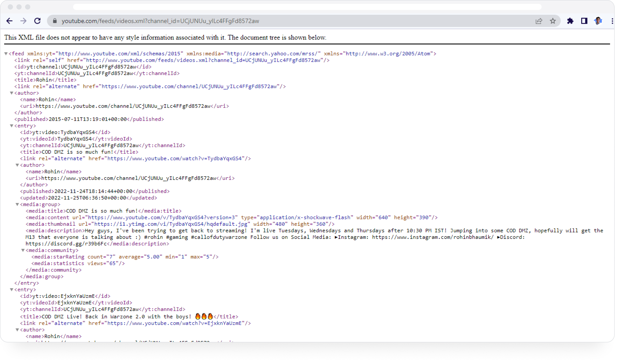The height and width of the screenshot is (364, 619).
Task: Collapse the first media:group node
Action: (x=17, y=204)
